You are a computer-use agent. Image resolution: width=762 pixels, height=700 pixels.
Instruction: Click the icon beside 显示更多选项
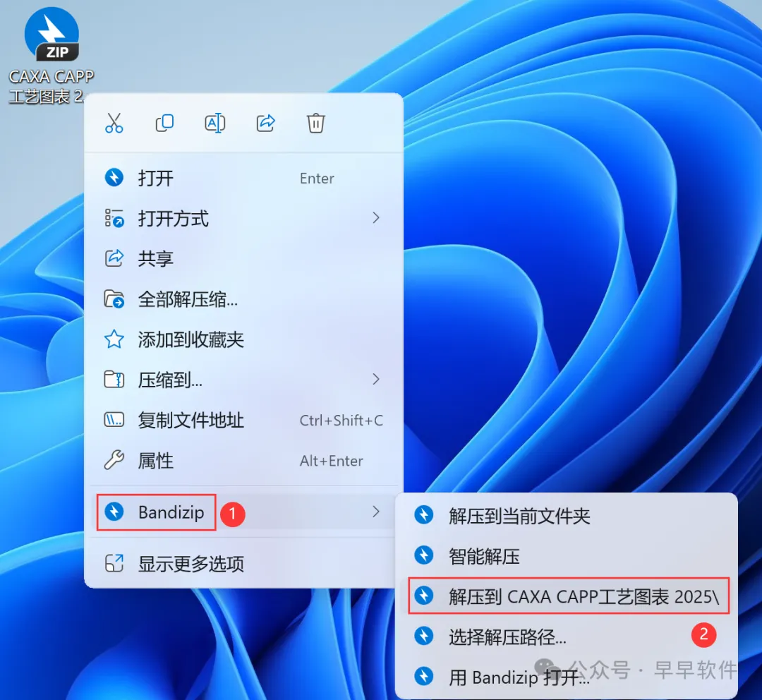tap(114, 563)
